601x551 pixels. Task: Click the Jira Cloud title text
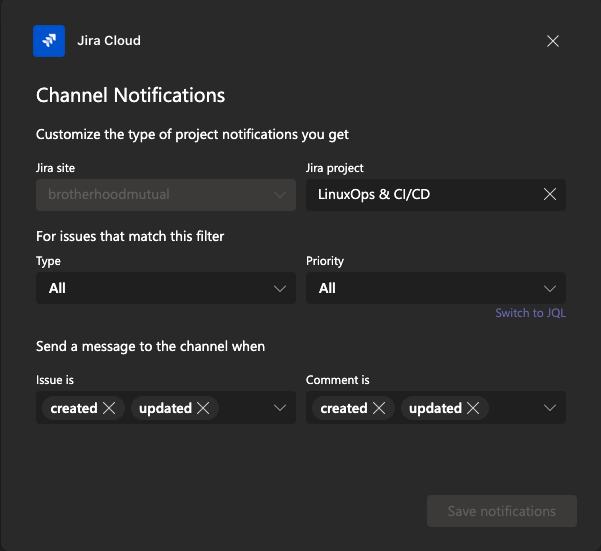(109, 41)
